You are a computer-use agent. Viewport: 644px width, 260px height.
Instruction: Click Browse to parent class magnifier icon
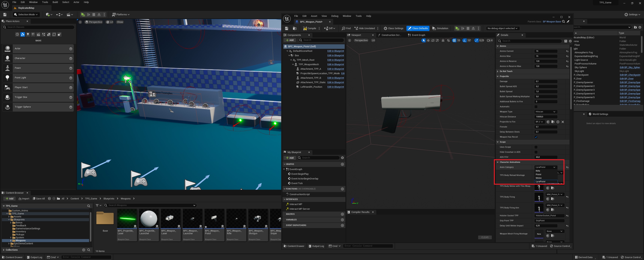point(563,22)
